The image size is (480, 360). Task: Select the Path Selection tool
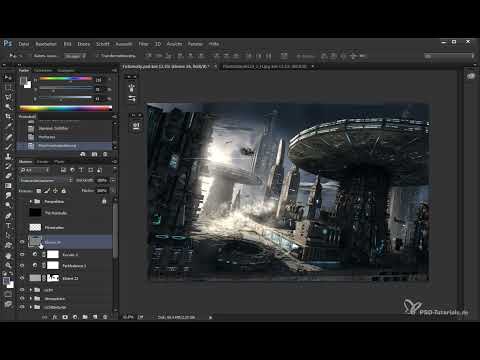click(8, 235)
